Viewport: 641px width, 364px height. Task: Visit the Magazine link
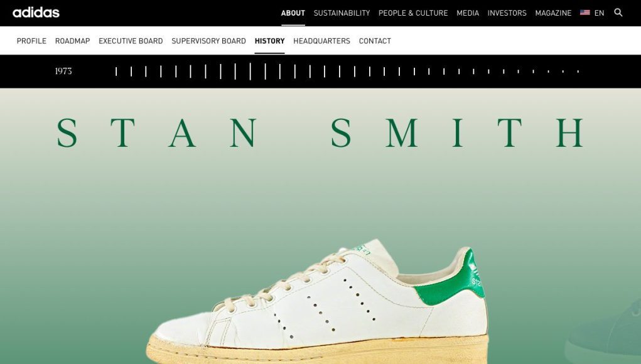click(553, 13)
